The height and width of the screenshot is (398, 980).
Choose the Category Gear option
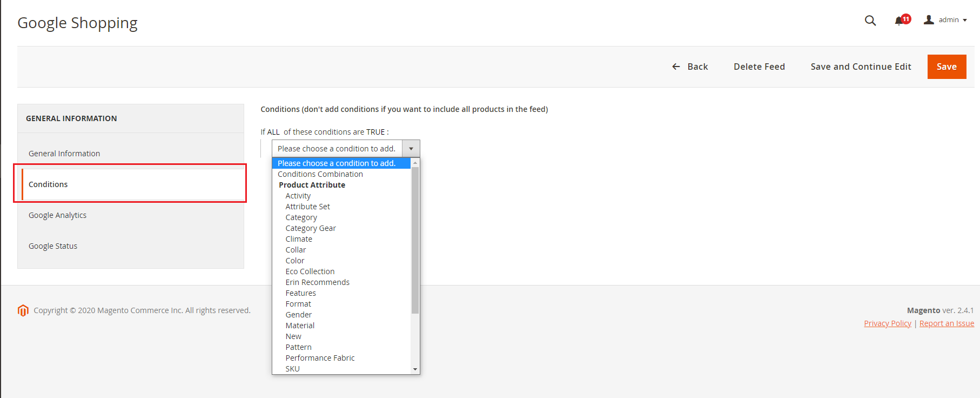341,228
